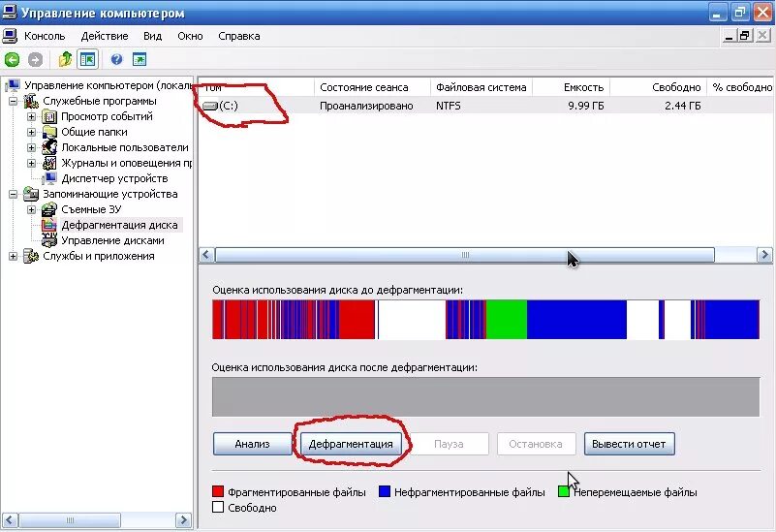
Task: Click the Локальные пользователи icon
Action: pos(49,147)
